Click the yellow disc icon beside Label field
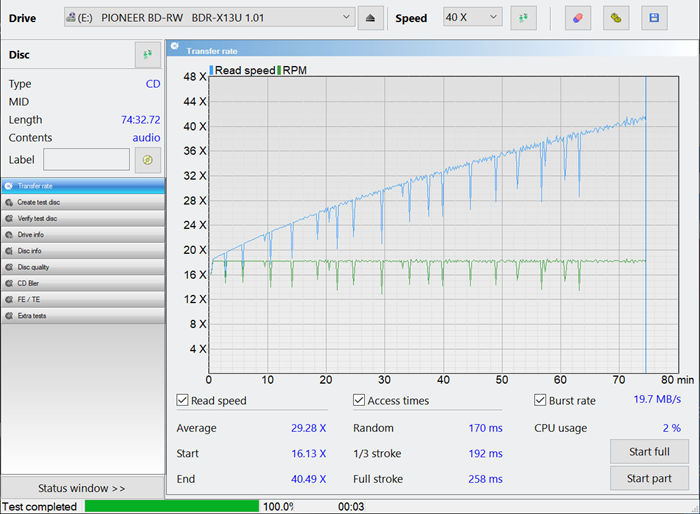The height and width of the screenshot is (514, 700). click(x=147, y=159)
